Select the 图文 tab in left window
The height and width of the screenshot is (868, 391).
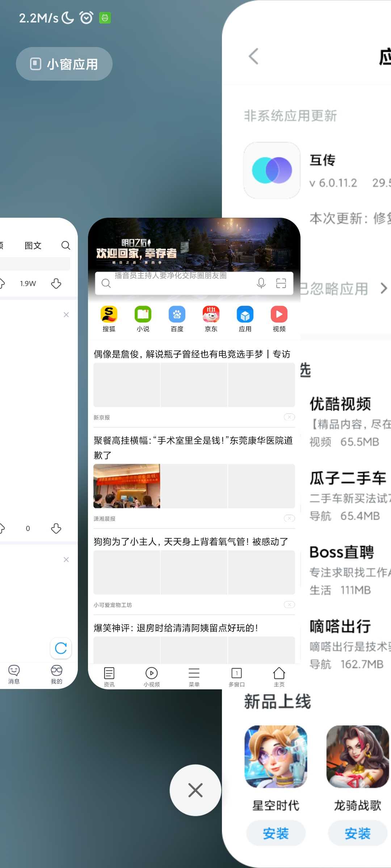[x=33, y=246]
